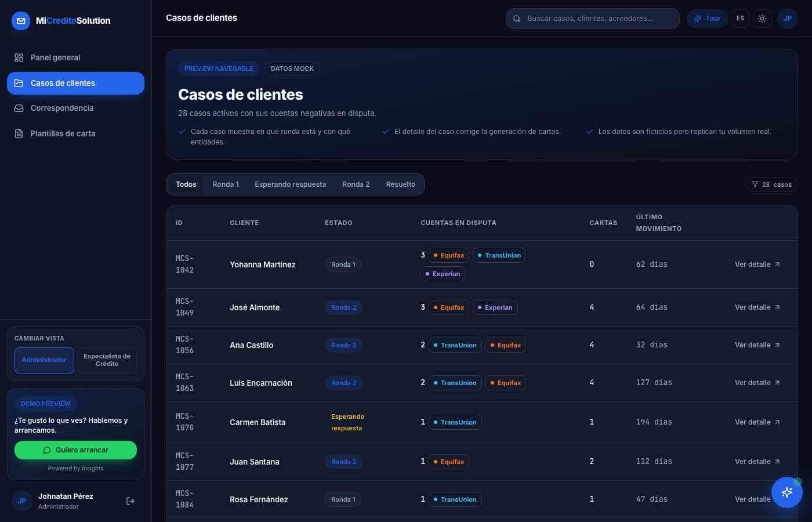Click the JP avatar in top bar

coord(788,19)
